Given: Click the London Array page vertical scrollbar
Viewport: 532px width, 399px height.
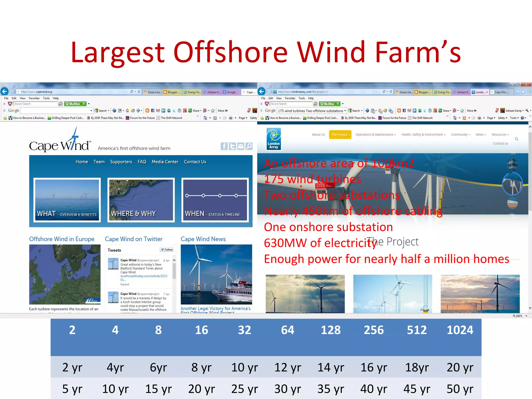Looking at the screenshot, I should point(530,171).
